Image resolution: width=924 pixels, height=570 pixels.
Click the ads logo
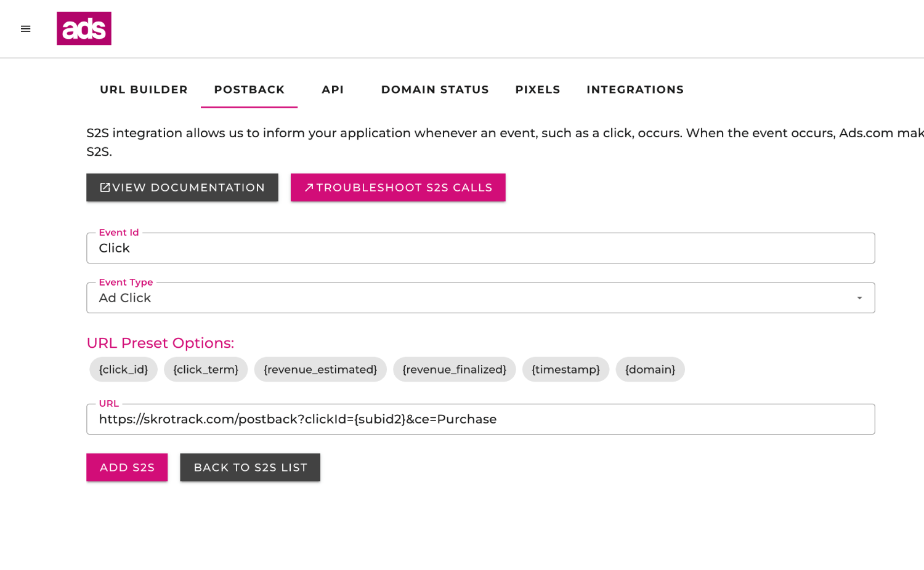pyautogui.click(x=84, y=28)
